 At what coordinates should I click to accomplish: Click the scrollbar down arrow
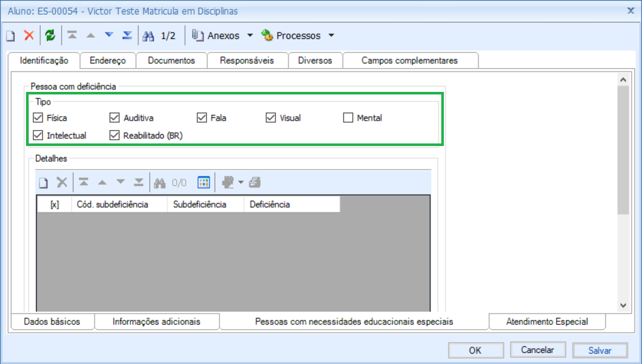pos(623,305)
